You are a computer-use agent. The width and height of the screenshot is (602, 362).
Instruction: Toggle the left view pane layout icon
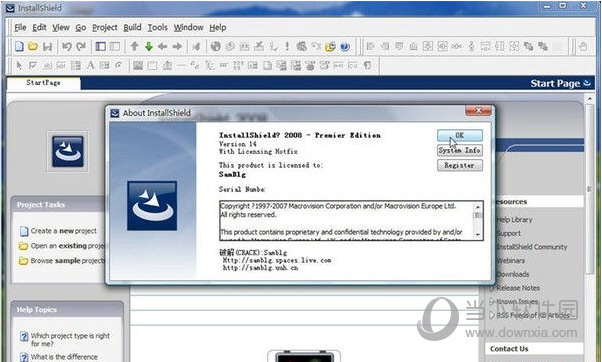(x=101, y=47)
